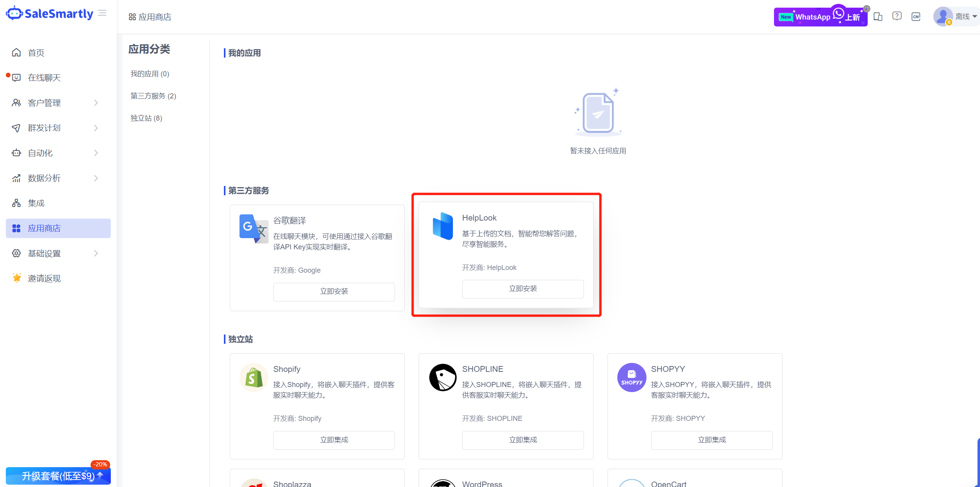Image resolution: width=980 pixels, height=487 pixels.
Task: Collapse sidebar with hamburger icon
Action: [102, 13]
